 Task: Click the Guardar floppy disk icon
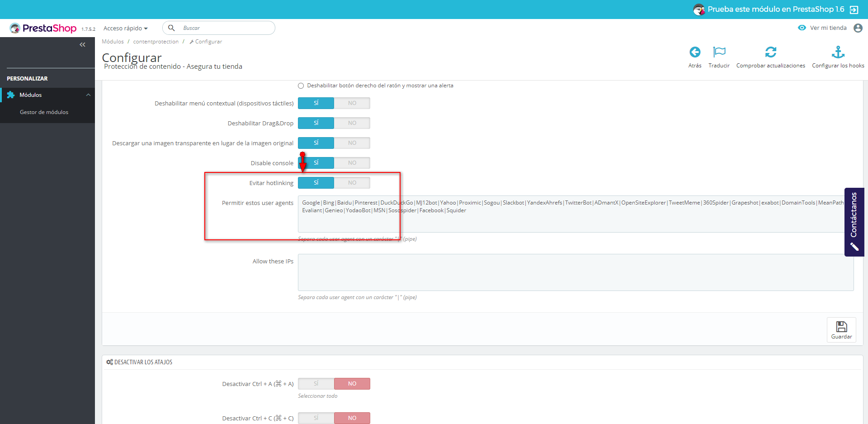[x=841, y=327]
